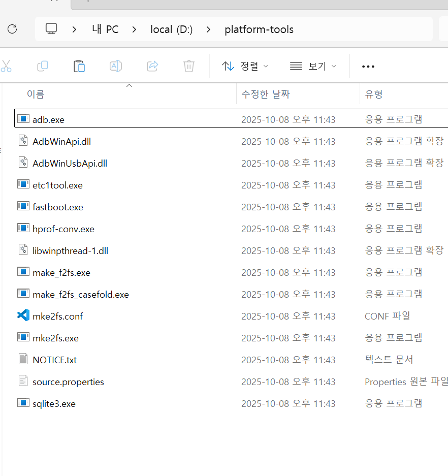Select the fastboot.exe file name
448x476 pixels.
[x=58, y=207]
